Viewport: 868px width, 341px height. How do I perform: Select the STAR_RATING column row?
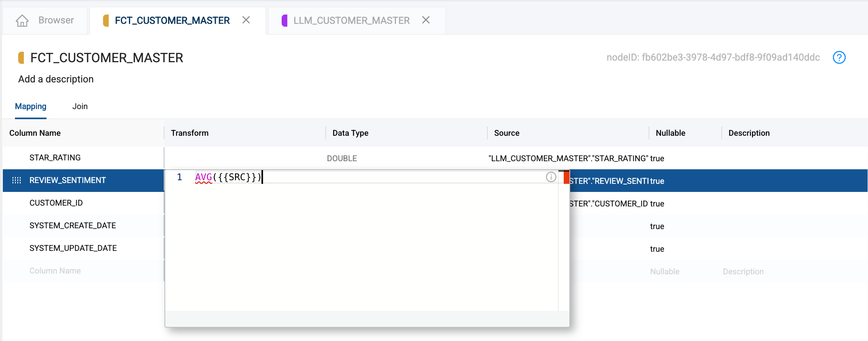click(55, 158)
